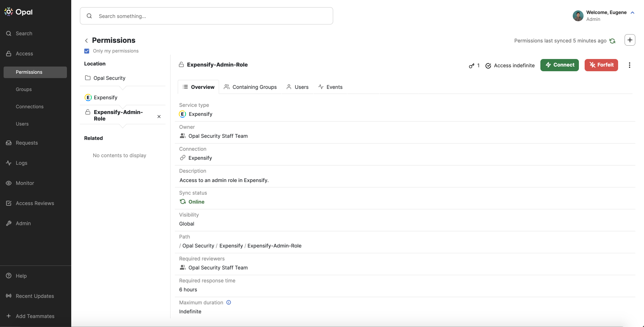Click Expensify under Connection
Viewport: 644px width, 327px height.
coord(196,158)
